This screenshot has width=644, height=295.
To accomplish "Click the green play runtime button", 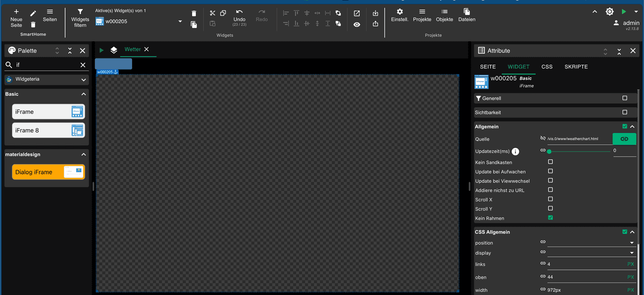I will click(624, 12).
